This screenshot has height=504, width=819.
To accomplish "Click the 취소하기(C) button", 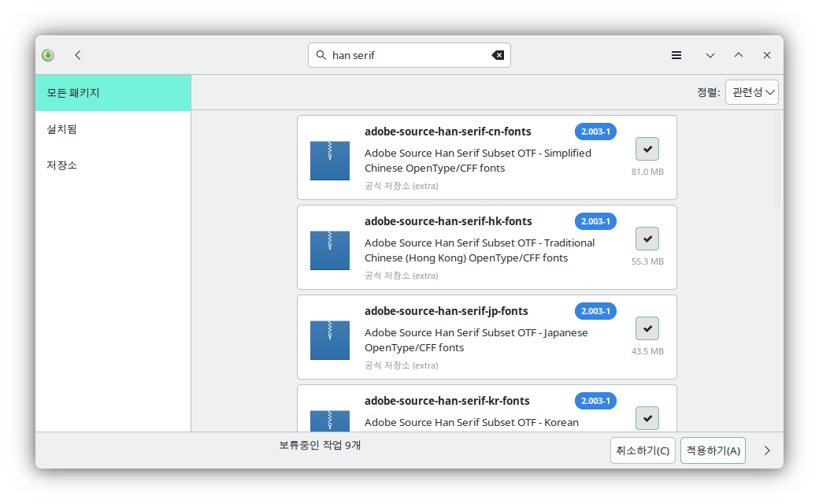I will coord(643,450).
